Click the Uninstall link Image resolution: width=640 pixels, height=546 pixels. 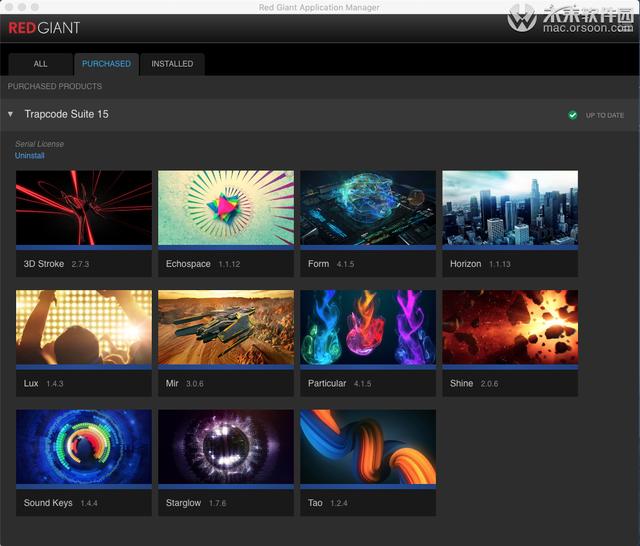click(29, 155)
